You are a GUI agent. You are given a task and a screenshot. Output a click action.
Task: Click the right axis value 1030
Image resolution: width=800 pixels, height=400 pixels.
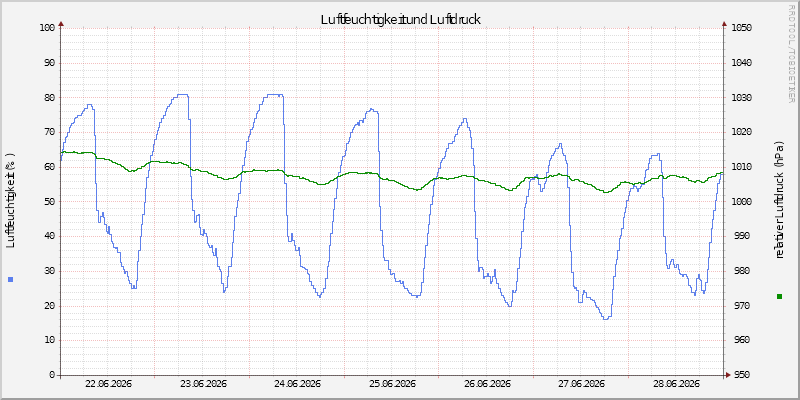click(741, 97)
